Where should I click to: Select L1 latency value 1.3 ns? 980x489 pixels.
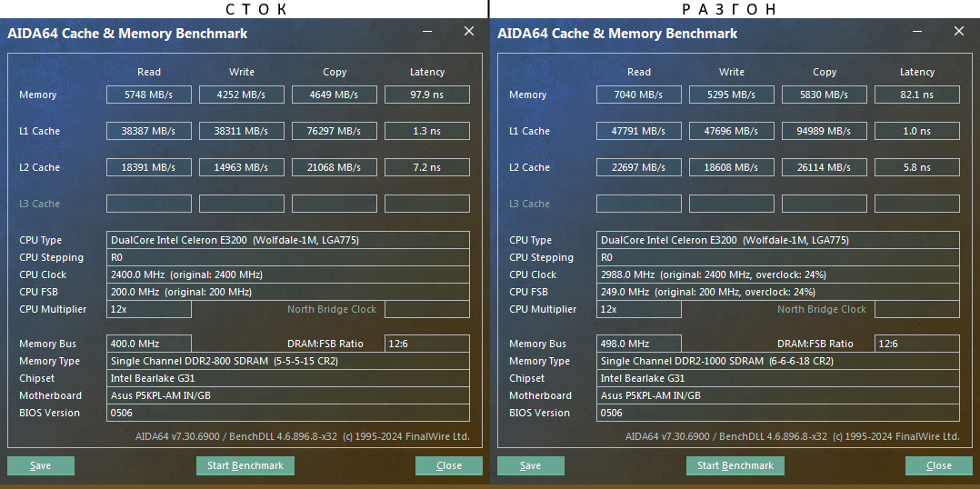(427, 131)
